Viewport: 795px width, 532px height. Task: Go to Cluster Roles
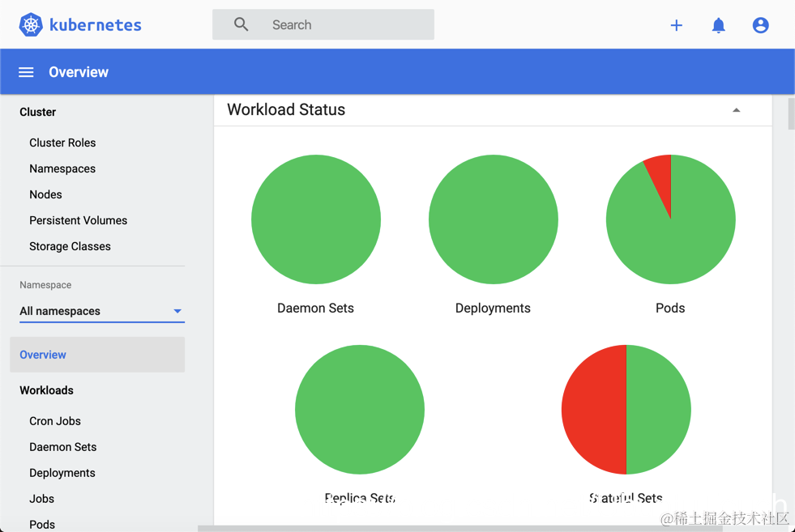click(x=62, y=143)
